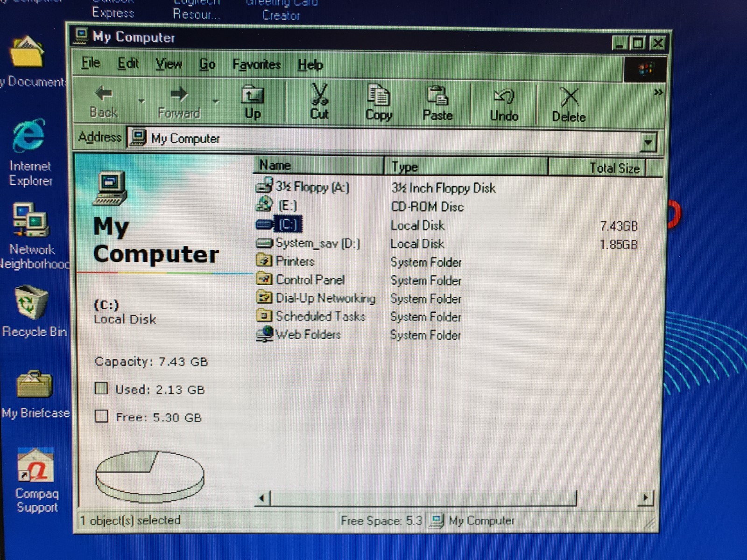Screen dimensions: 747x560
Task: Click the Used space color legend box
Action: 101,388
